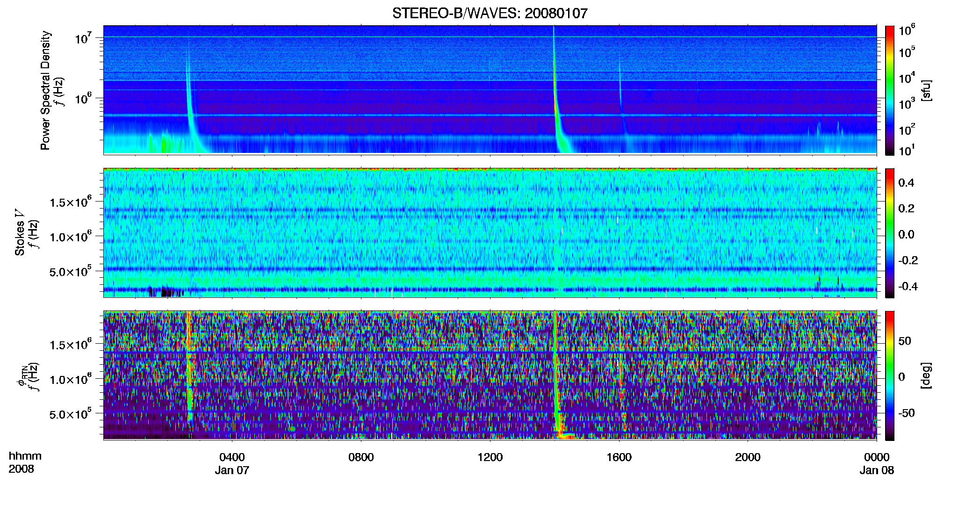
Task: Click the 2008 year label
Action: (21, 469)
